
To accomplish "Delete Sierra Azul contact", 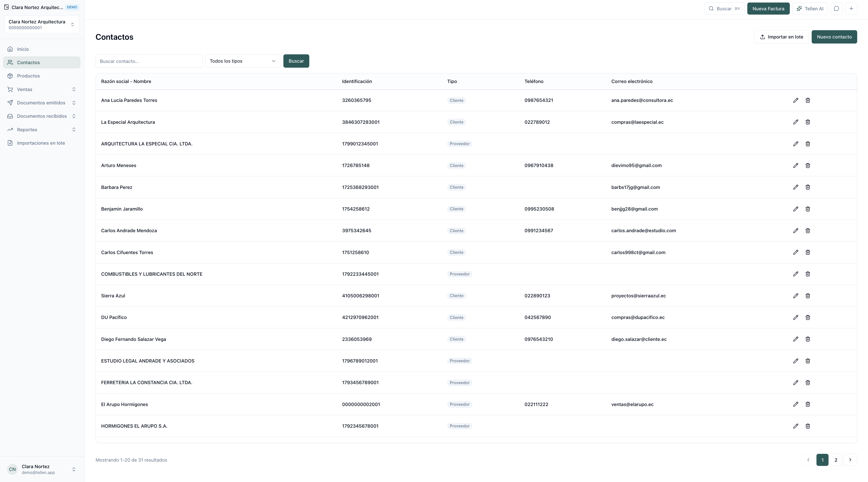I will [x=808, y=296].
